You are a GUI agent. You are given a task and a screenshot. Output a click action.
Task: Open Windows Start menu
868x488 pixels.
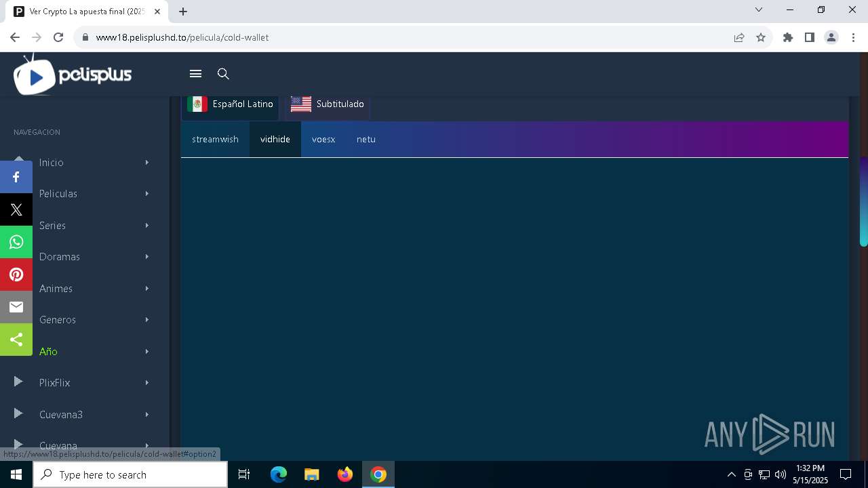click(16, 474)
